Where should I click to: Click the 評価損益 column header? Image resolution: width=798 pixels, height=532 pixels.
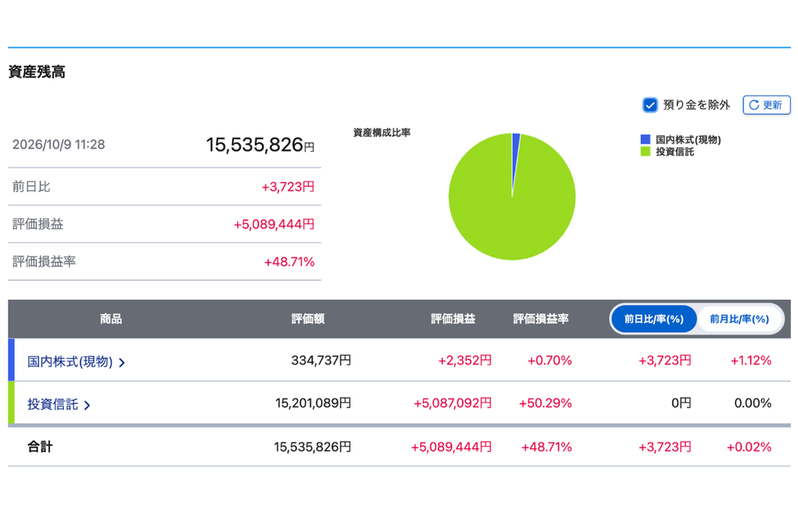pyautogui.click(x=453, y=319)
